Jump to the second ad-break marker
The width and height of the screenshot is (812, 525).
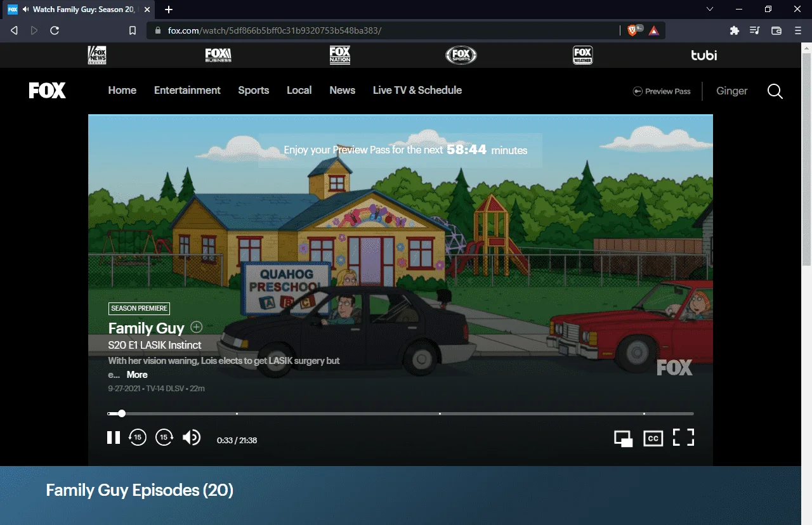pos(440,413)
